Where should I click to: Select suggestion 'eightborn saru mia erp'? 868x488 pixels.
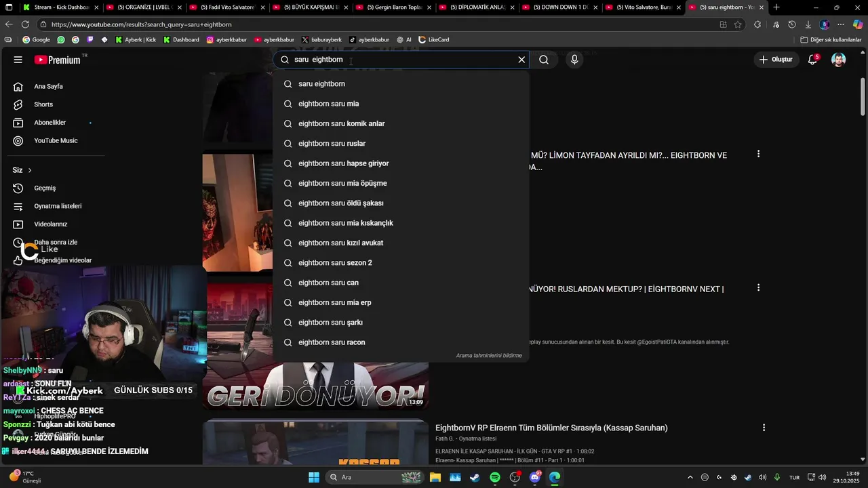401,302
